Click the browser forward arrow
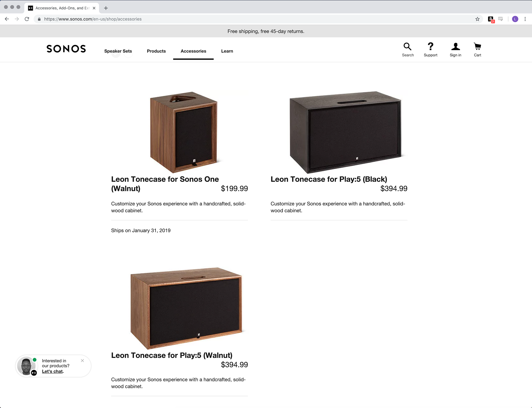Image resolution: width=532 pixels, height=408 pixels. (x=17, y=19)
